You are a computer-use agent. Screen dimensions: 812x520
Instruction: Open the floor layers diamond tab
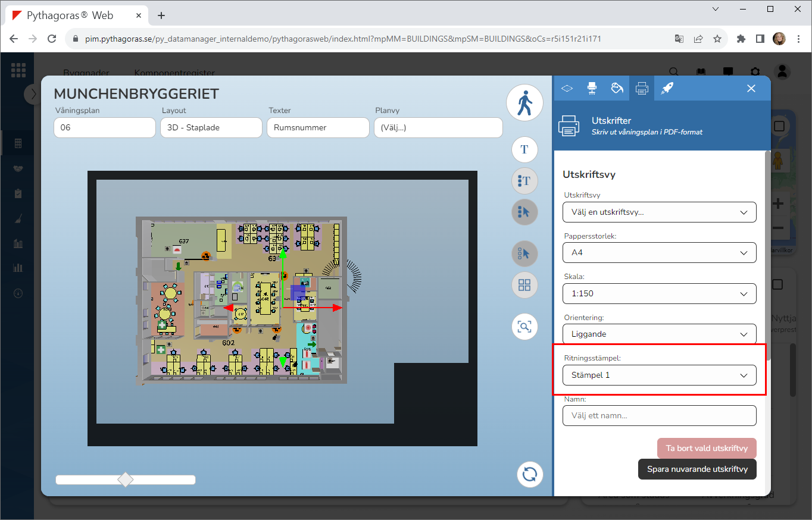(x=567, y=88)
